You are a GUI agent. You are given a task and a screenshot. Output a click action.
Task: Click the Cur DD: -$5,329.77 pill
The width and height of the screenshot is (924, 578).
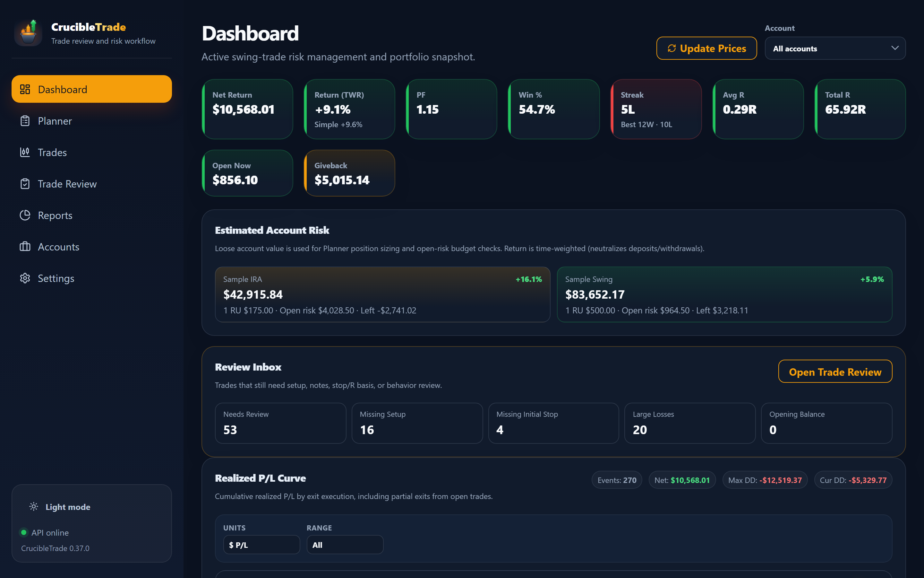pyautogui.click(x=853, y=480)
